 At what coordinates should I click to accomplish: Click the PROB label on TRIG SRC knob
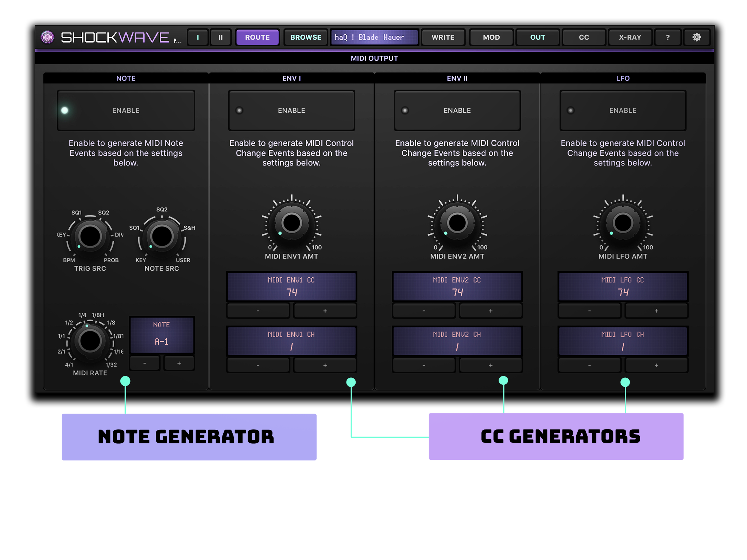[111, 260]
